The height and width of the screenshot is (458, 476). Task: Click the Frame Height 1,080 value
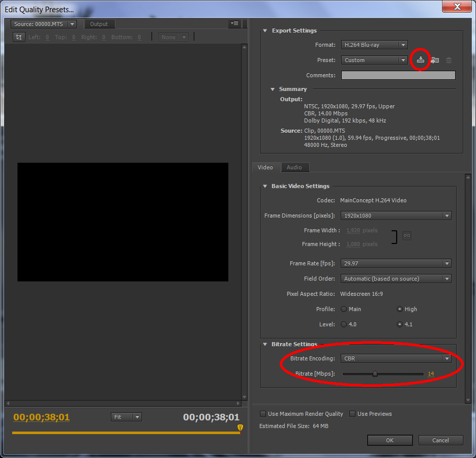[x=353, y=244]
